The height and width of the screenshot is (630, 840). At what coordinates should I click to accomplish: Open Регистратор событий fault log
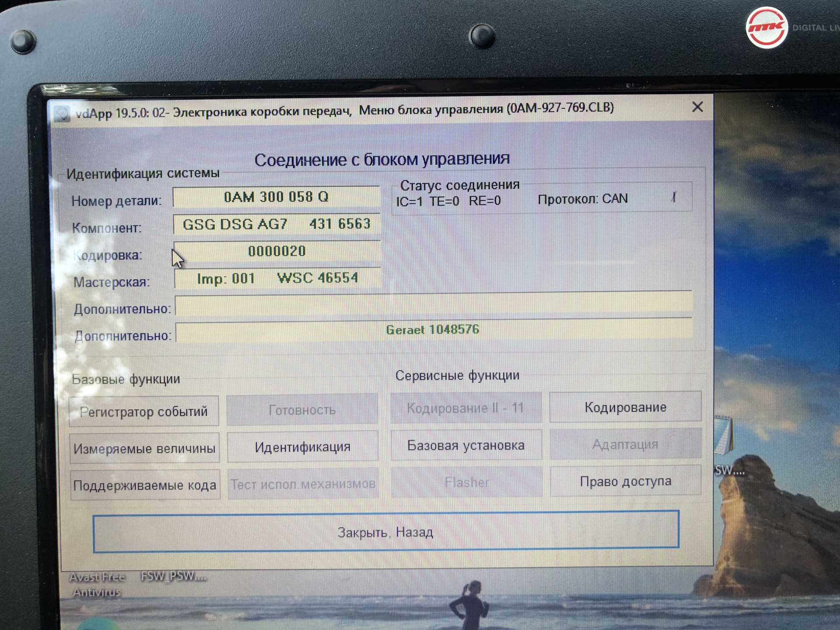144,411
